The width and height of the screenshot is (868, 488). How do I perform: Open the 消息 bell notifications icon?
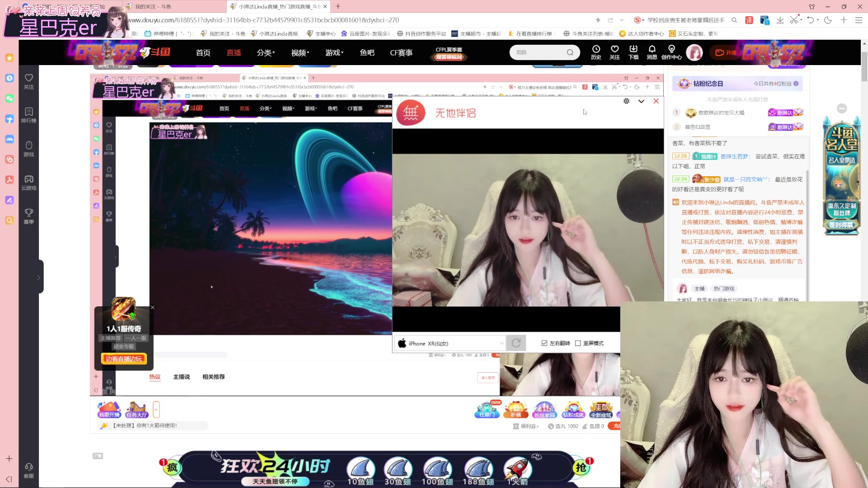652,52
